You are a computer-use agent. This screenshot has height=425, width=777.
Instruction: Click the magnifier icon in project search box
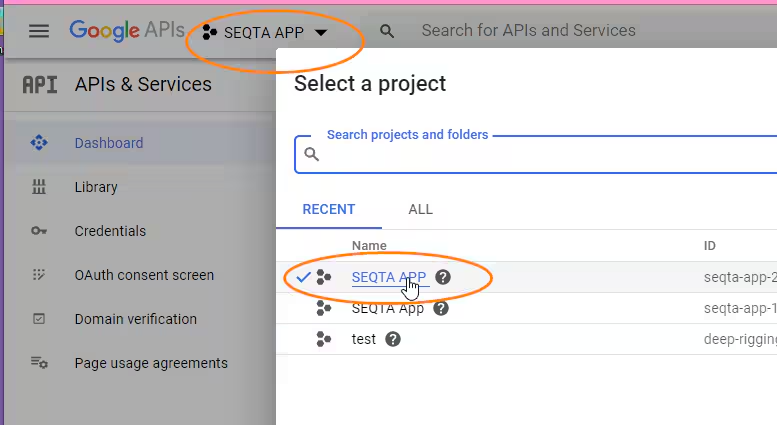(312, 154)
